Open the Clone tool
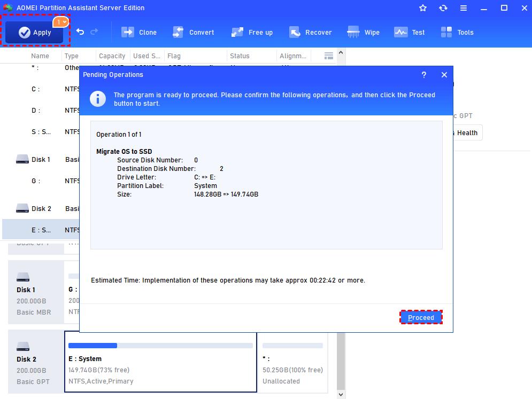532x399 pixels. [x=139, y=32]
